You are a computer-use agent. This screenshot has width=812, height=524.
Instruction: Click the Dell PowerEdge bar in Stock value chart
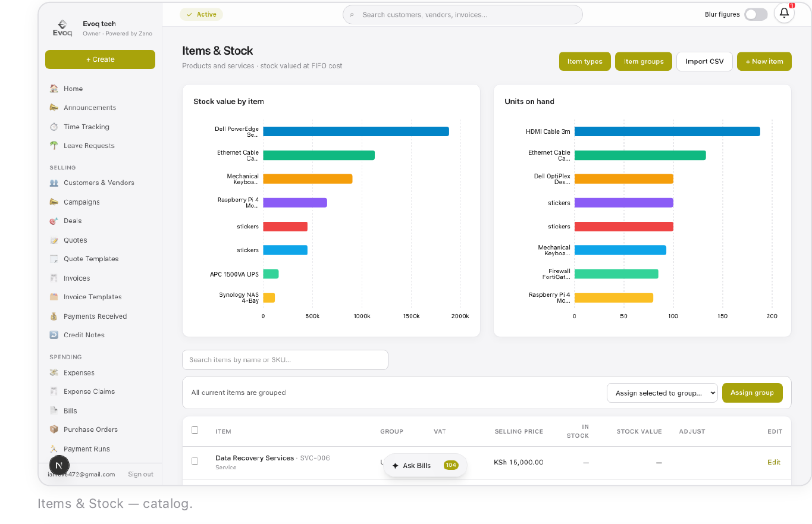tap(356, 131)
